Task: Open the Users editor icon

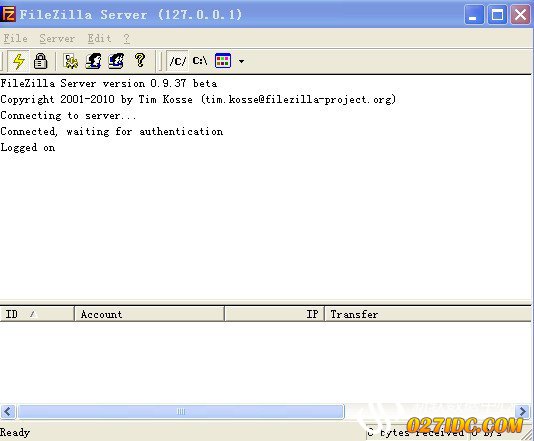Action: [x=93, y=61]
